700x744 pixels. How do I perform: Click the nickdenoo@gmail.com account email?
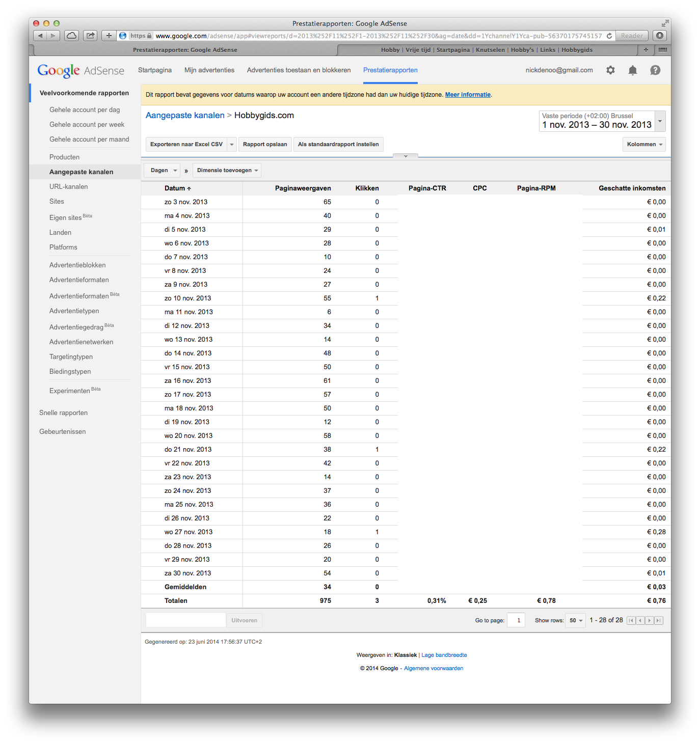[x=559, y=70]
